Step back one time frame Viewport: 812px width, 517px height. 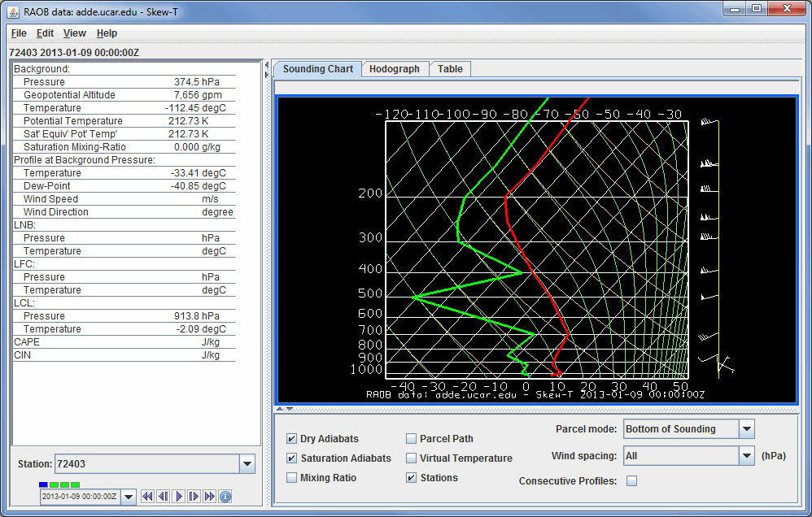point(163,497)
